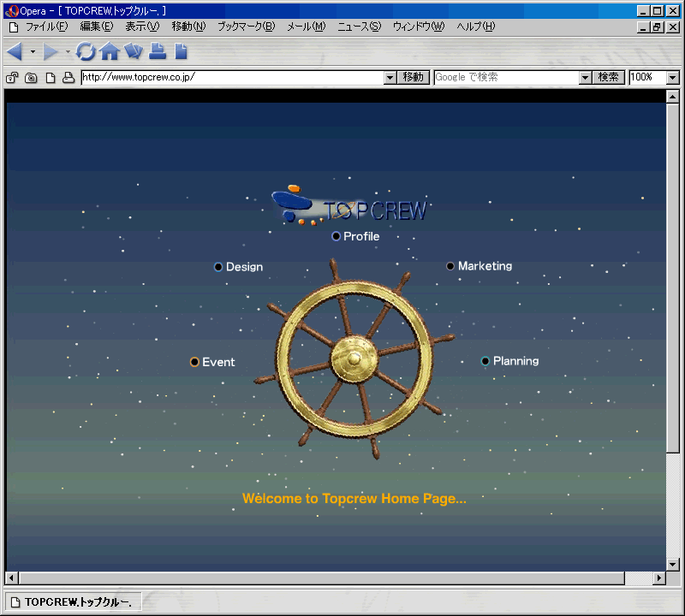Go forward with the Forward arrow icon
Viewport: 685px width, 616px height.
point(51,51)
